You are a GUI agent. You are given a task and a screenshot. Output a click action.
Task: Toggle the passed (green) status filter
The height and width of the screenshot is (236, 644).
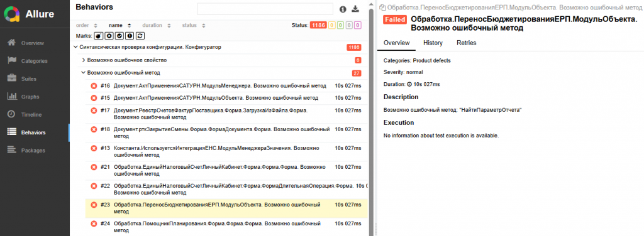[x=340, y=25]
